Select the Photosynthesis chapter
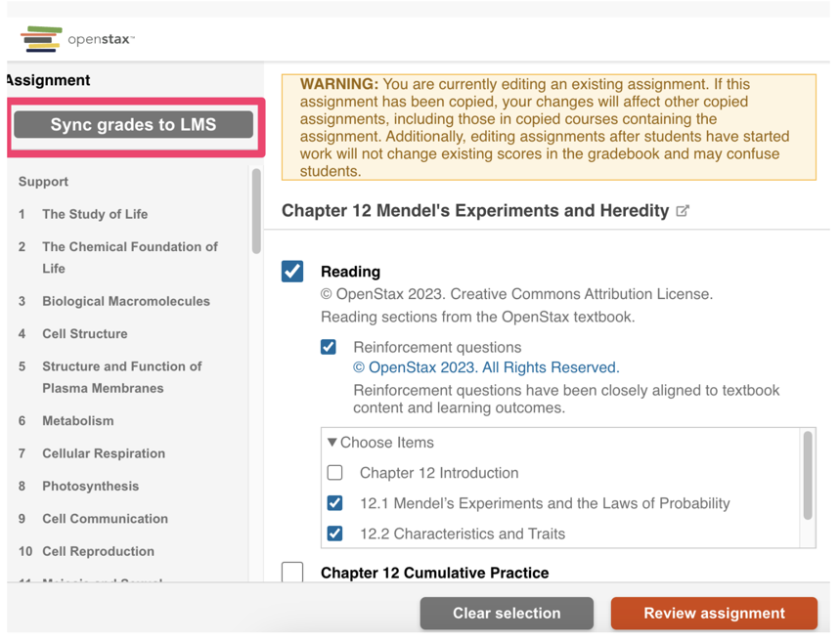 coord(93,486)
